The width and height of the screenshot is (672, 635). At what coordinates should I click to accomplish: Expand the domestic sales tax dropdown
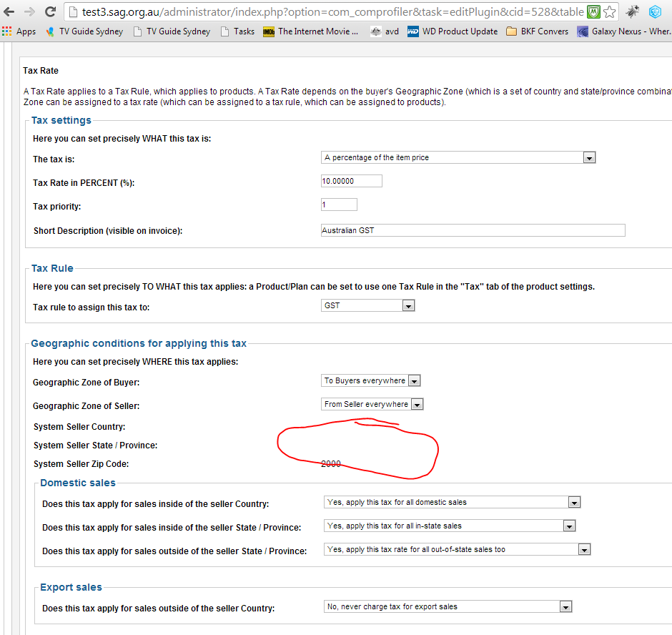click(x=452, y=502)
